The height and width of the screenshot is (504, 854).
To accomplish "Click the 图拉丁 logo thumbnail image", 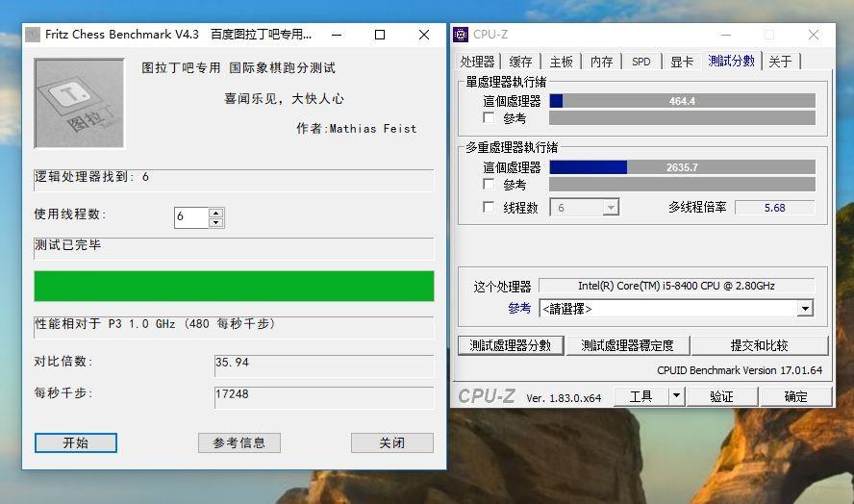I will [x=79, y=104].
